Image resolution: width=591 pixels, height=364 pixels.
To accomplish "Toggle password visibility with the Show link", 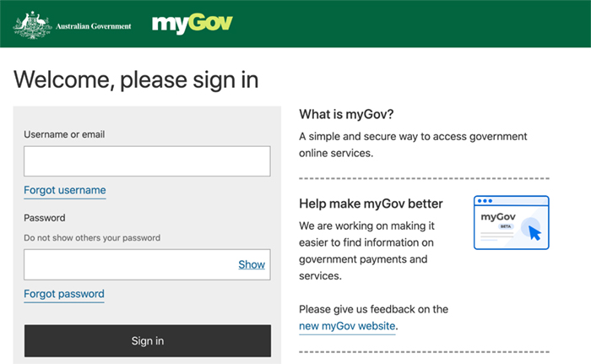I will coord(252,264).
